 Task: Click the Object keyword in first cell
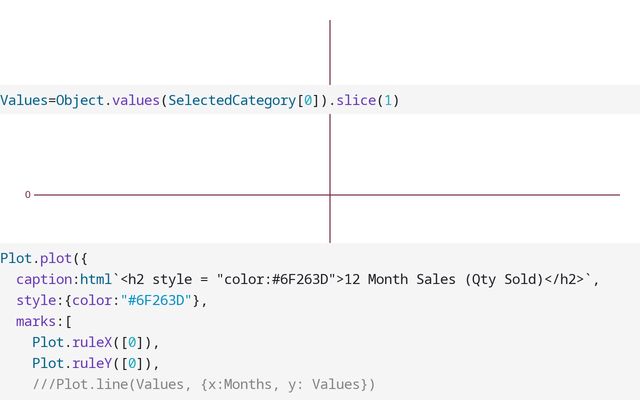tap(80, 100)
